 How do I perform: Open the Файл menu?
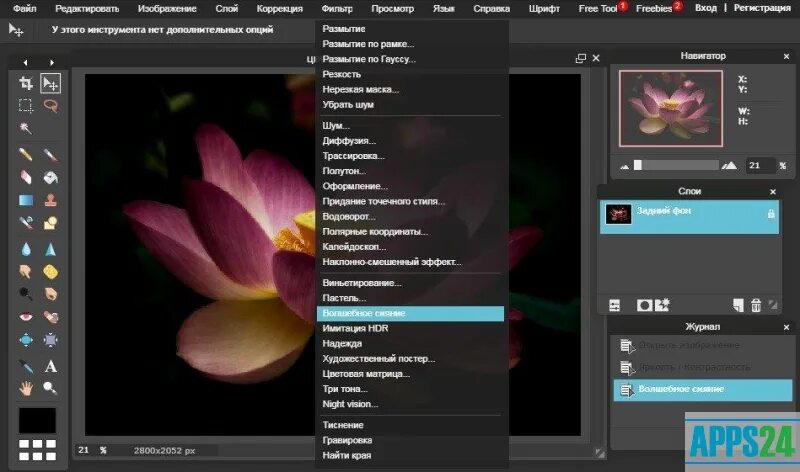pos(24,8)
